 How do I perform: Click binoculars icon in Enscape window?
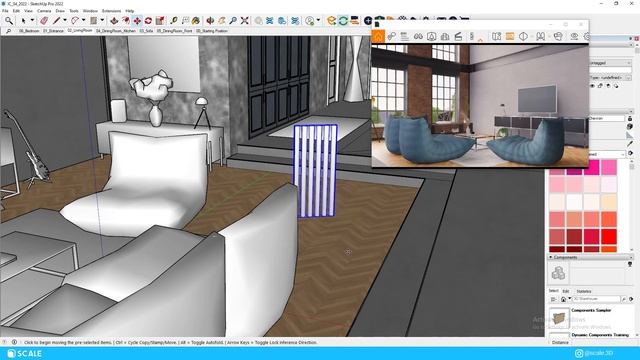418,36
